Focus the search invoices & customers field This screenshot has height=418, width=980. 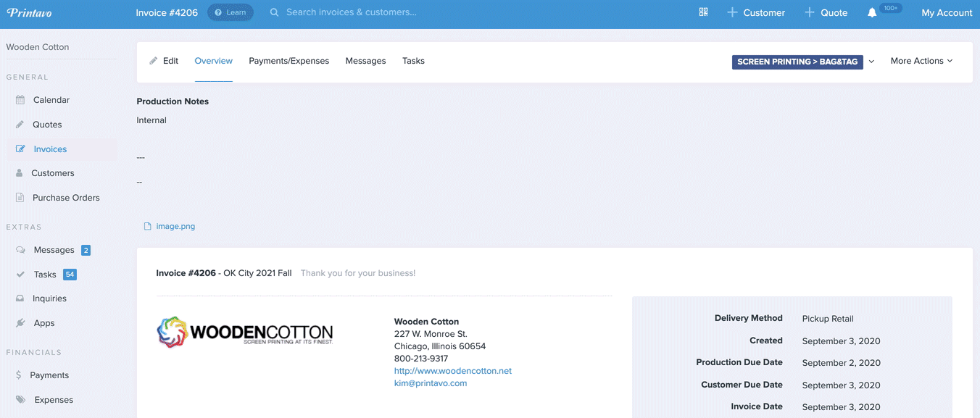[x=352, y=12]
